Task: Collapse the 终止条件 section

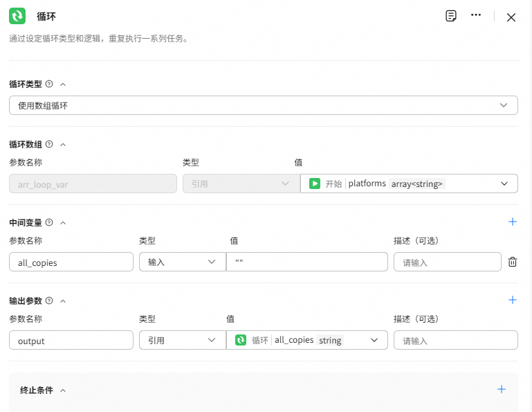Action: 63,391
